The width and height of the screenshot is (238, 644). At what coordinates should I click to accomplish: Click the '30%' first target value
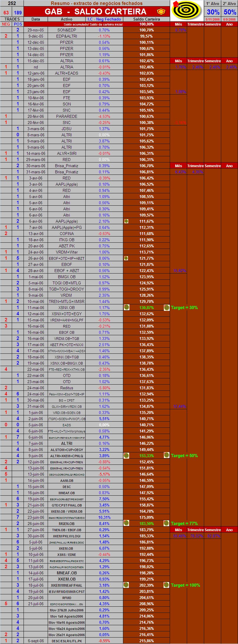click(213, 12)
